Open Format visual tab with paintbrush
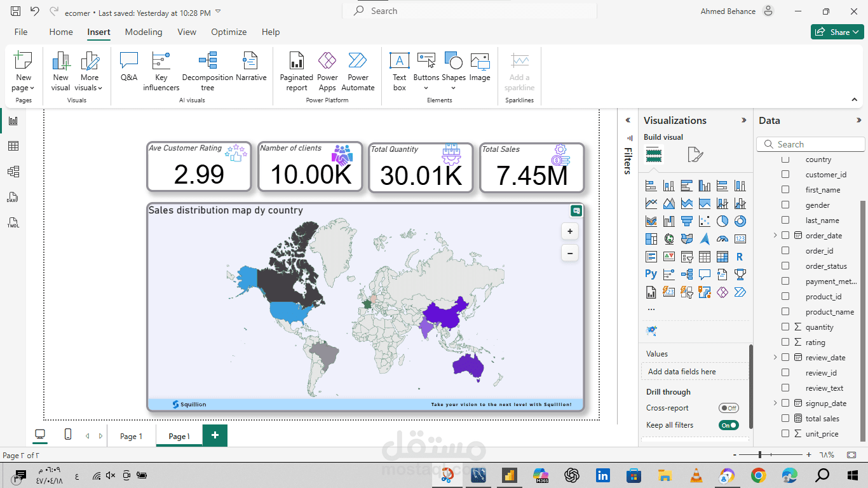Screen dimensions: 868x488 click(x=695, y=154)
